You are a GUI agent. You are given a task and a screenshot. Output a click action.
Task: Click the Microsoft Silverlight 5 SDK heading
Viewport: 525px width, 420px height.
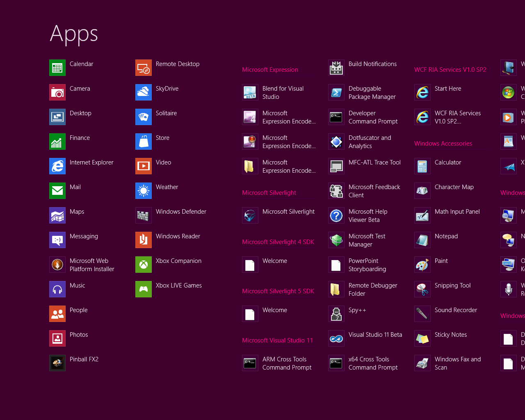[278, 291]
